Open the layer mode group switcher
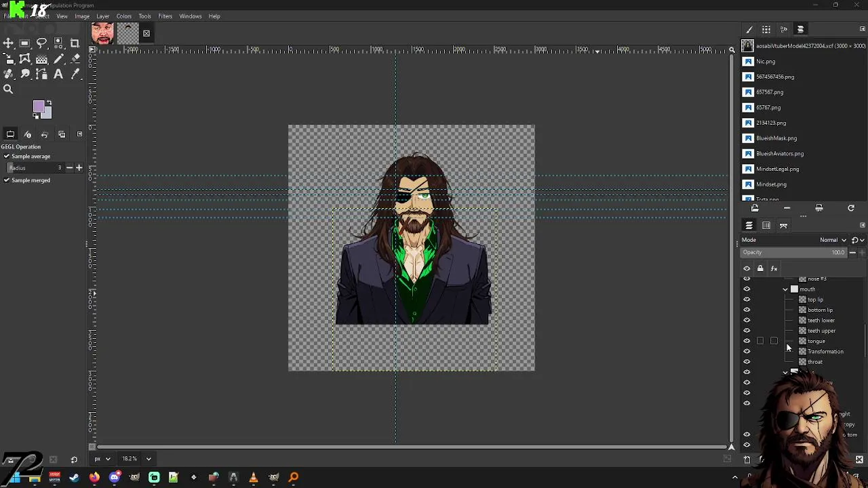Image resolution: width=868 pixels, height=488 pixels. tap(857, 240)
